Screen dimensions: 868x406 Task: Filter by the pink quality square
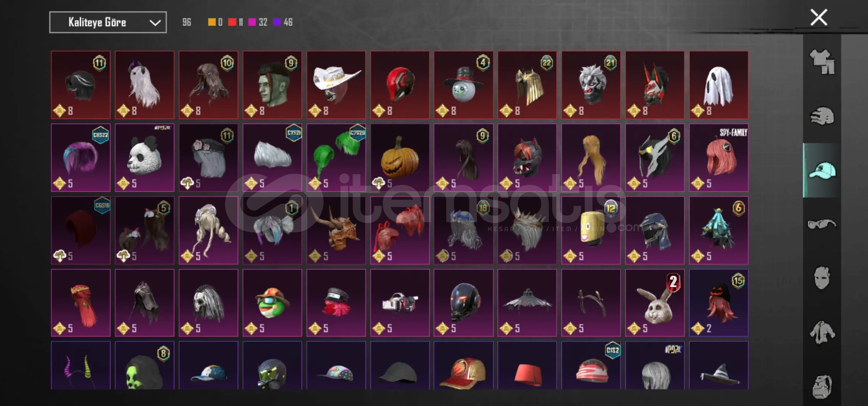[x=252, y=22]
